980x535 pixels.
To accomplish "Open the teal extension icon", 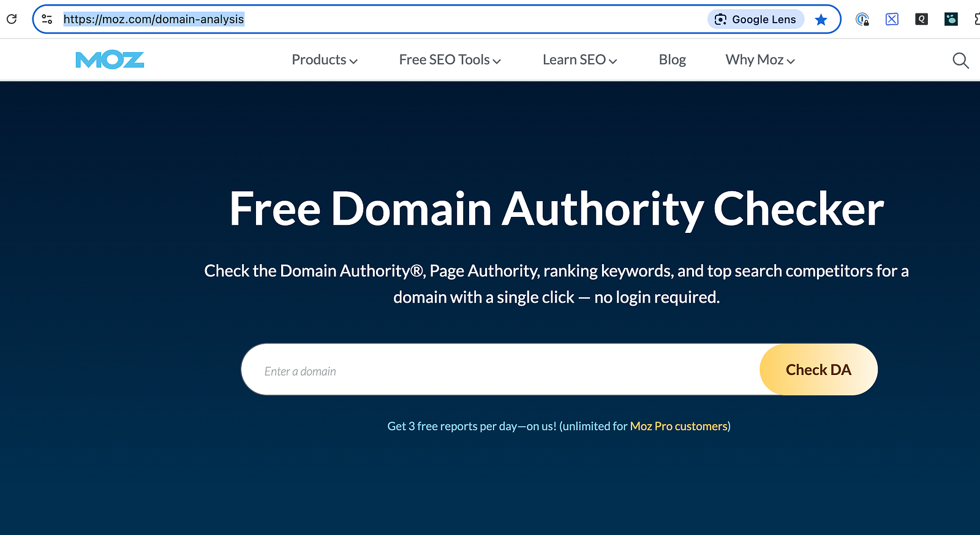I will pos(951,19).
